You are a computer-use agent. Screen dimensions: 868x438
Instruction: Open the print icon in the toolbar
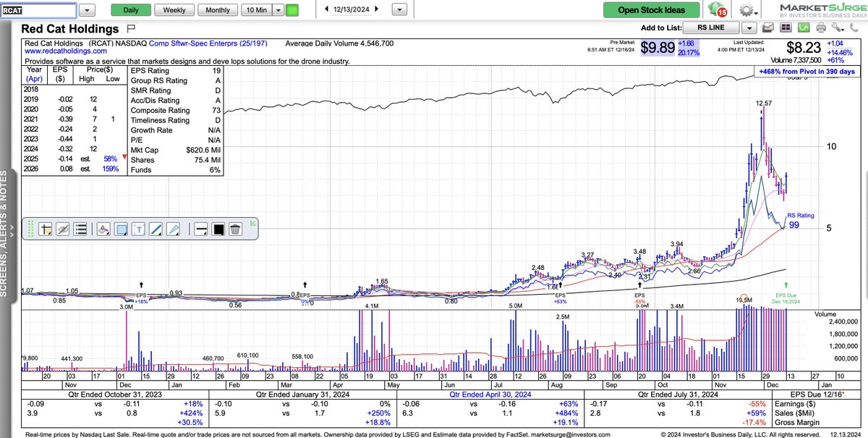click(821, 26)
